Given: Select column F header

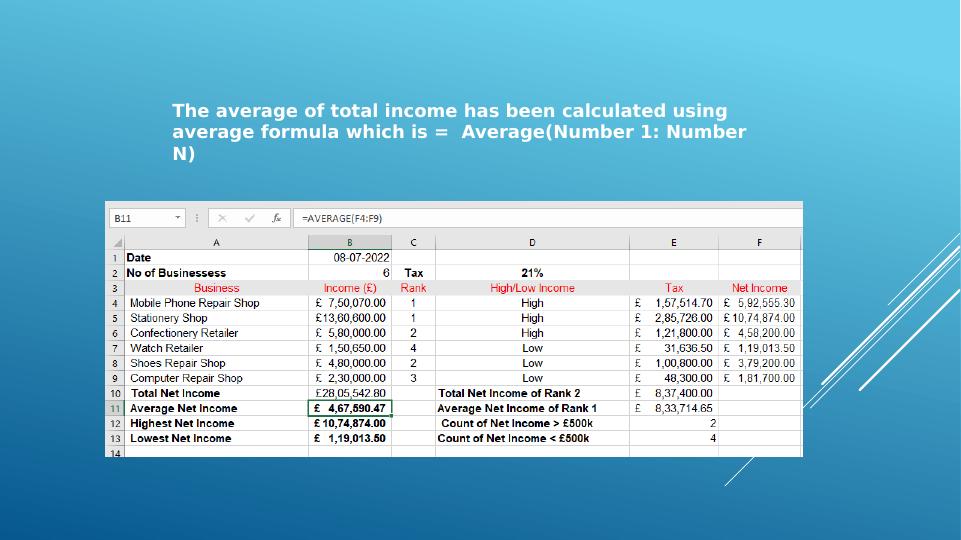Looking at the screenshot, I should [x=759, y=242].
